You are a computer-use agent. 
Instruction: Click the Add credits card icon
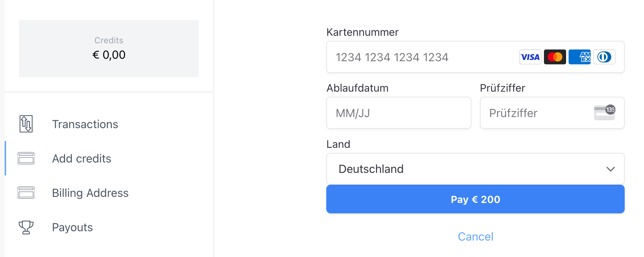[26, 158]
